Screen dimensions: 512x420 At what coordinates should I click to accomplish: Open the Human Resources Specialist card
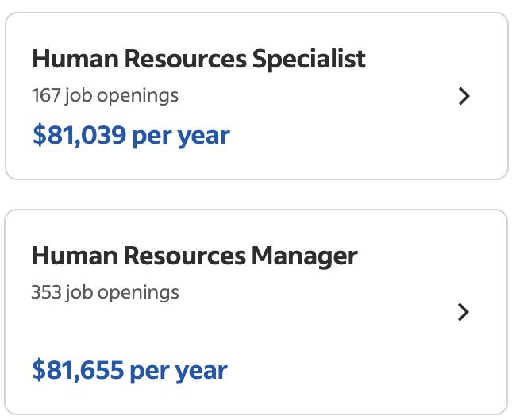point(256,96)
